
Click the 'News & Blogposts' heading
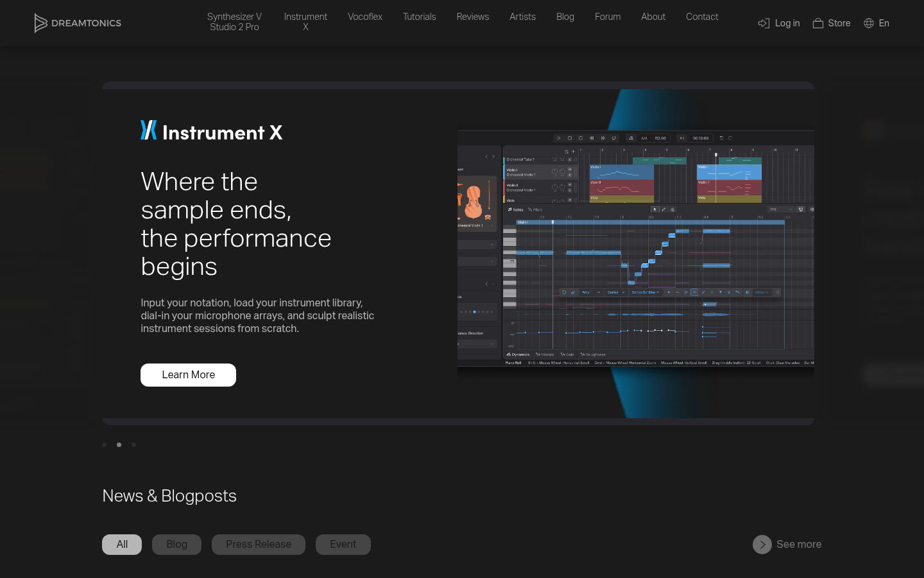[x=169, y=496]
